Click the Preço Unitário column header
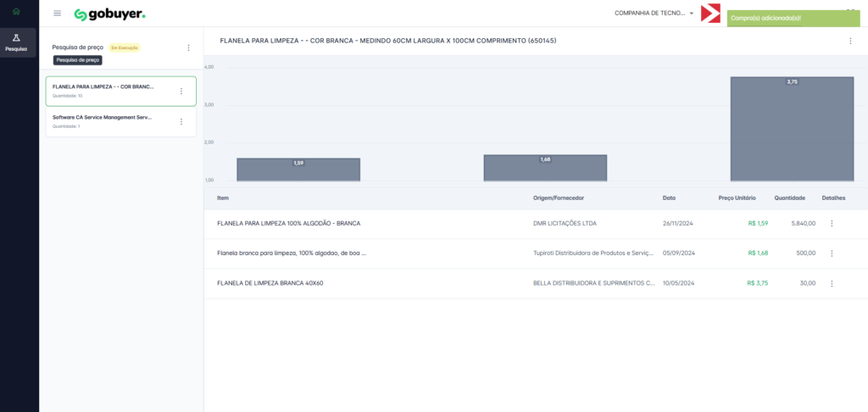Viewport: 868px width, 412px height. (x=736, y=198)
